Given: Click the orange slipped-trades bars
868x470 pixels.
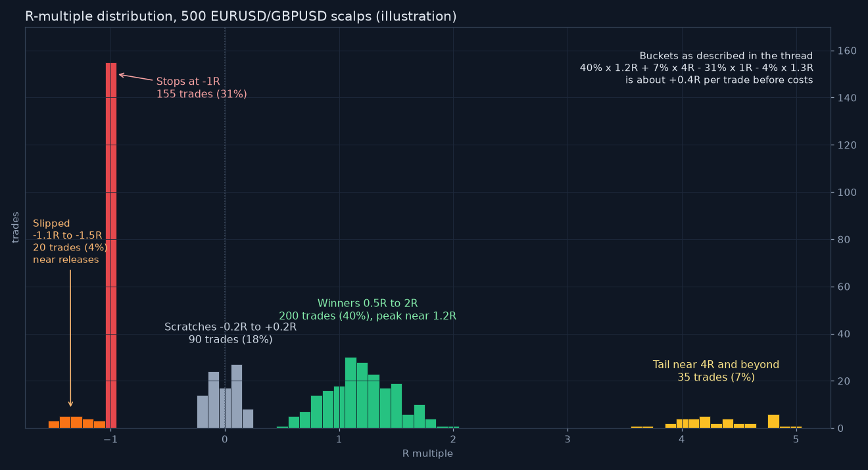Looking at the screenshot, I should point(77,422).
